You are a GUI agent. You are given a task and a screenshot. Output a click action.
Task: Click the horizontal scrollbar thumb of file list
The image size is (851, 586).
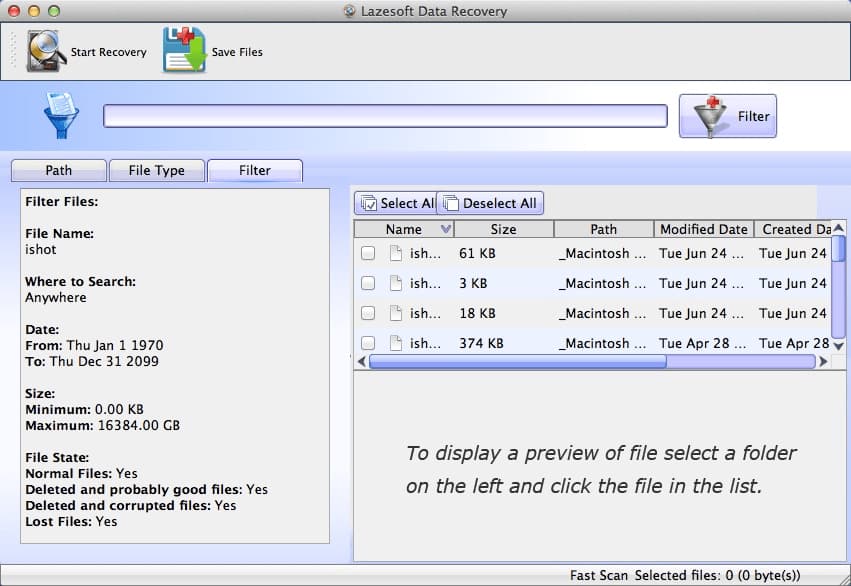pyautogui.click(x=518, y=361)
